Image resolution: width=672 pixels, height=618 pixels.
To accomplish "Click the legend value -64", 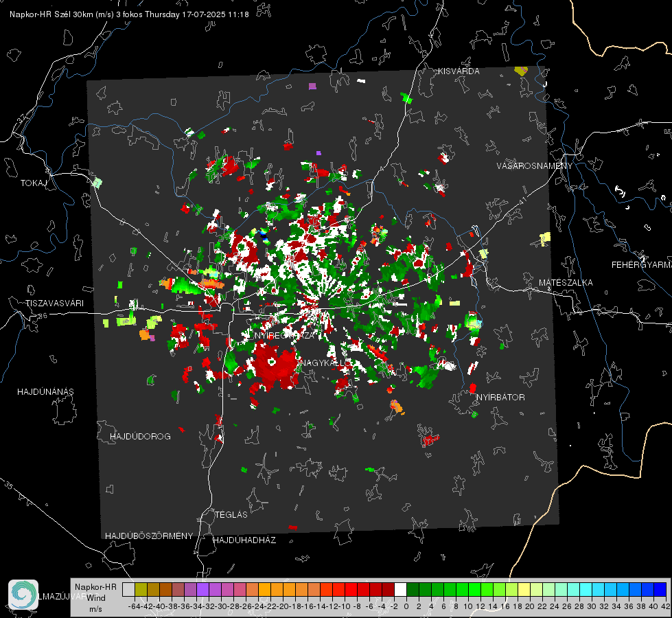I will pos(134,606).
